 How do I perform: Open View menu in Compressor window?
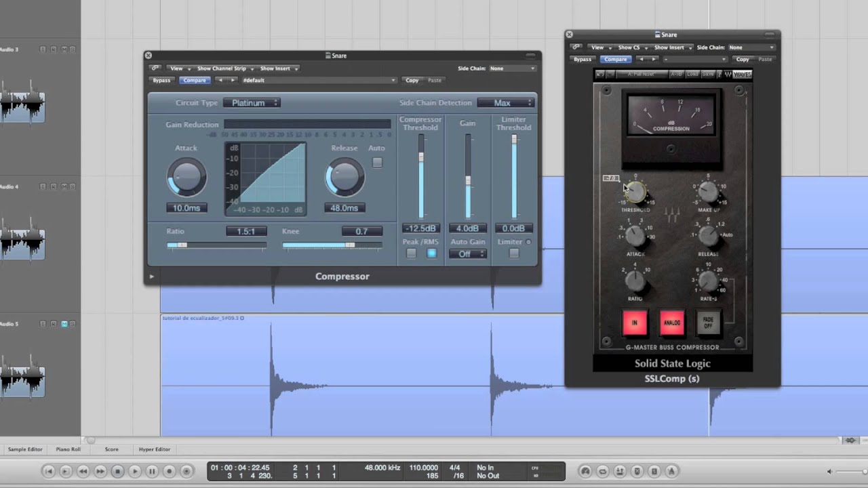tap(179, 68)
